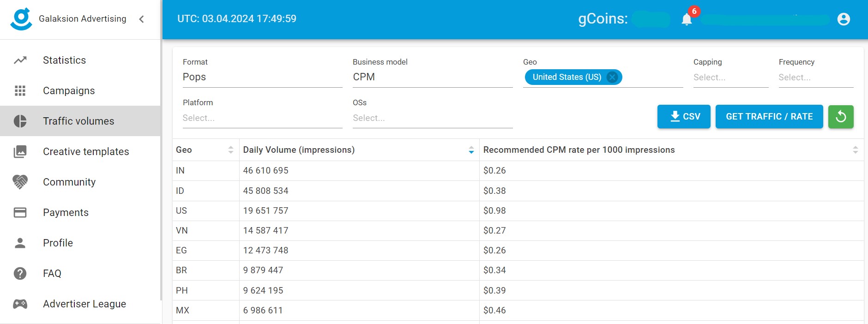Image resolution: width=868 pixels, height=324 pixels.
Task: Click CPM rate $0.39 for PH
Action: [494, 290]
